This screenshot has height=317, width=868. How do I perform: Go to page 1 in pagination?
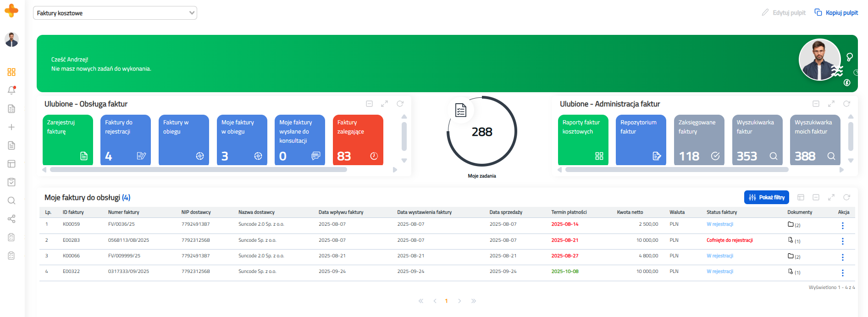coord(446,301)
